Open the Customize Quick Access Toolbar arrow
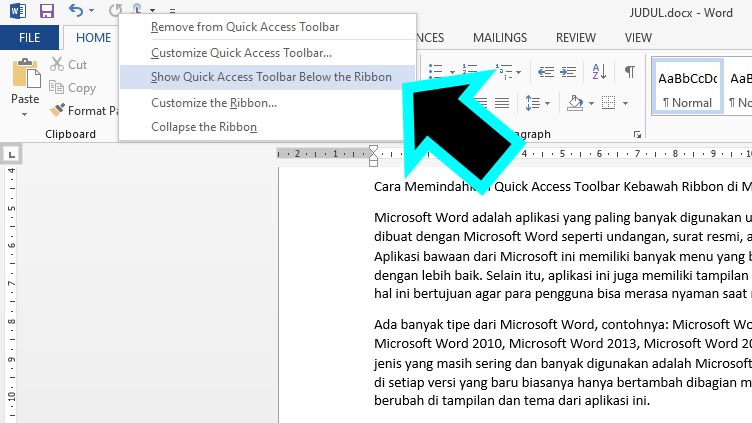The width and height of the screenshot is (752, 423). 172,11
